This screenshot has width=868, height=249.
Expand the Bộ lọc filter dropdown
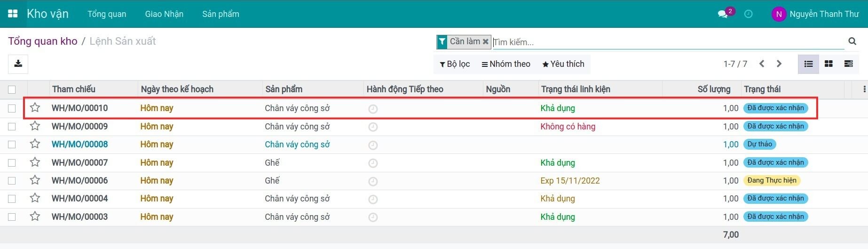(x=455, y=64)
